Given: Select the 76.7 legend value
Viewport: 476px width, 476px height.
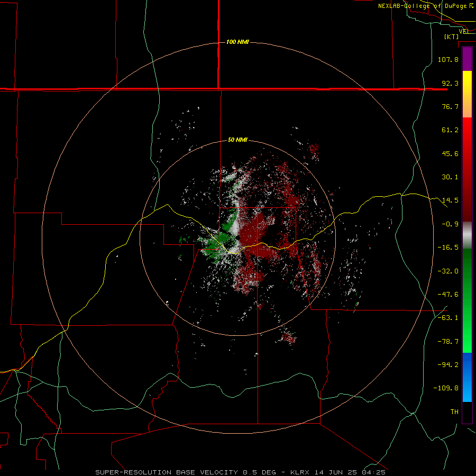Looking at the screenshot, I should (x=450, y=106).
